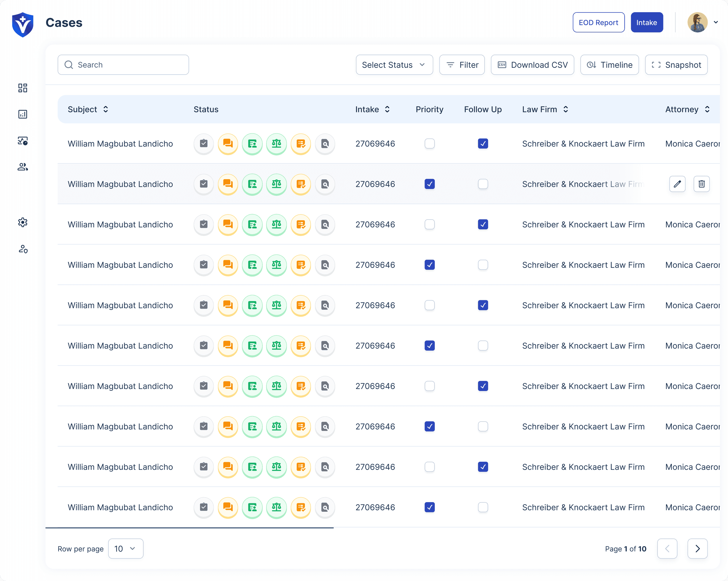Click the Download CSV button
This screenshot has width=728, height=581.
click(x=532, y=65)
